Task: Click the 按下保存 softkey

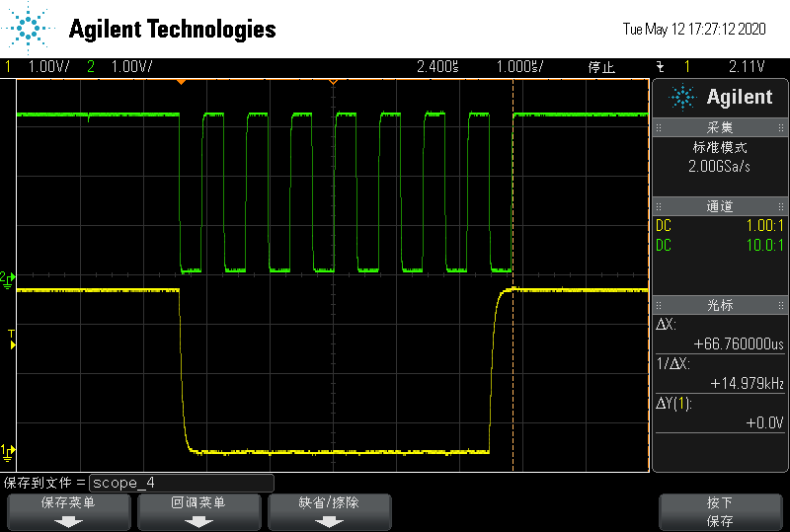Action: click(x=721, y=512)
